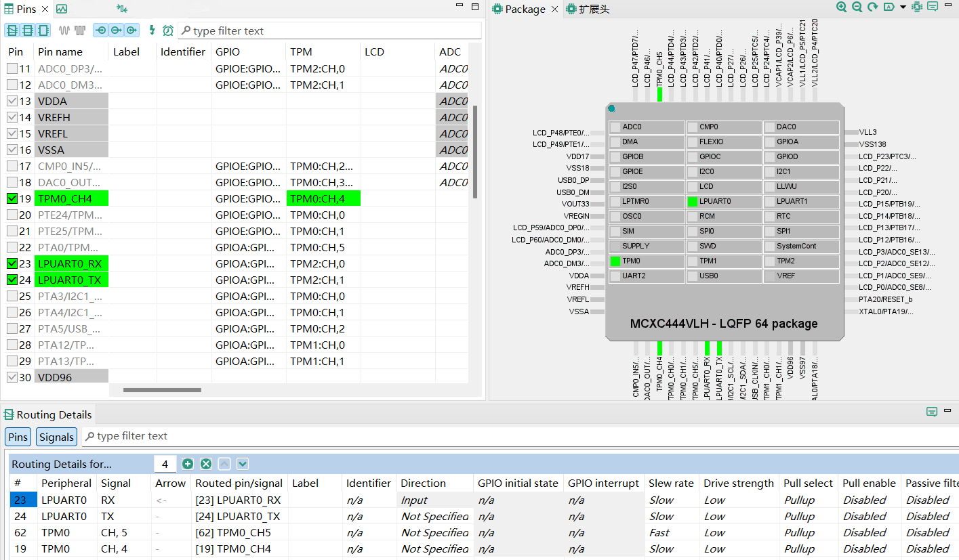Rotate the package chip view
959x560 pixels.
(x=872, y=7)
